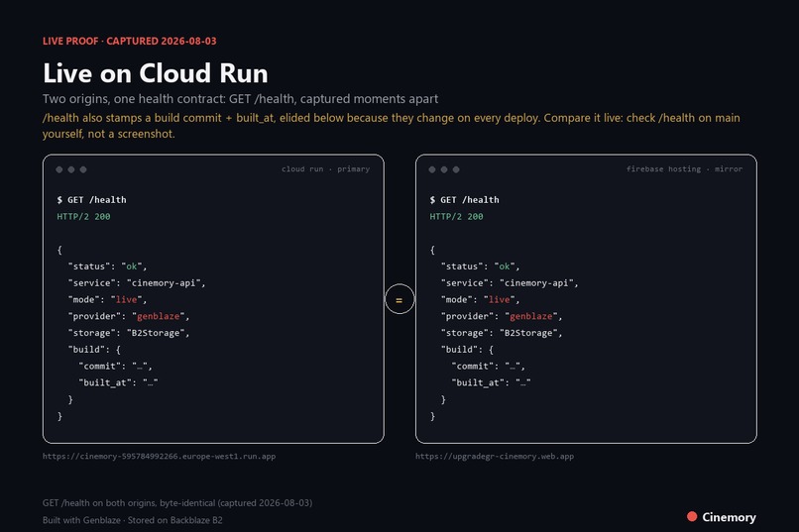
Task: Click the 'Two origins, one health contract' subtitle
Action: click(240, 99)
